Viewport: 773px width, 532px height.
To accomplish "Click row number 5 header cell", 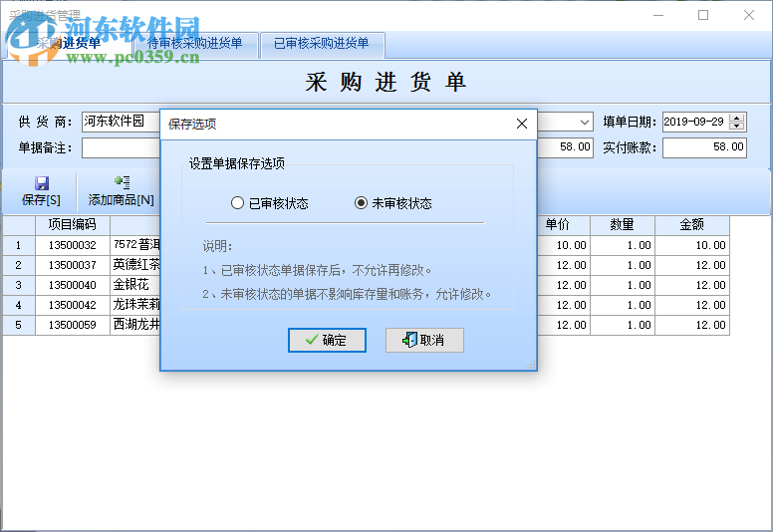I will click(19, 325).
